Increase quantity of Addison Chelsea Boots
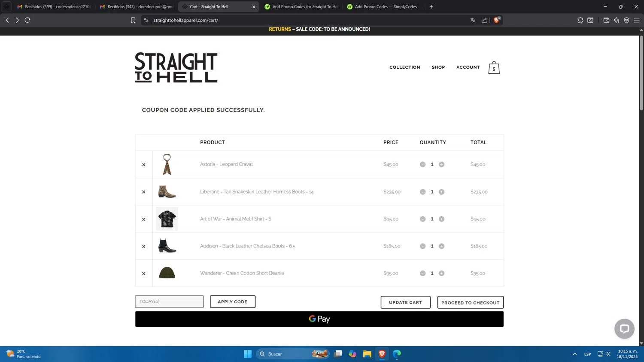Image resolution: width=644 pixels, height=362 pixels. 441,246
